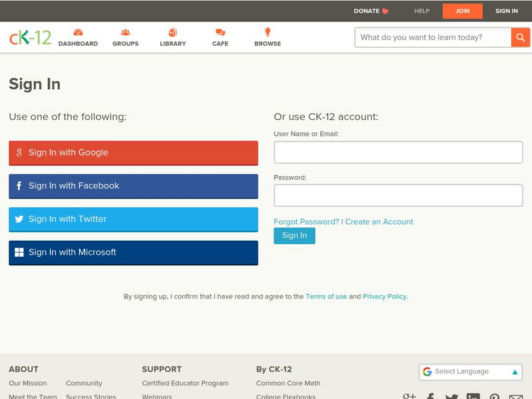Open the DASHBOARD label in the navigation

[x=78, y=44]
